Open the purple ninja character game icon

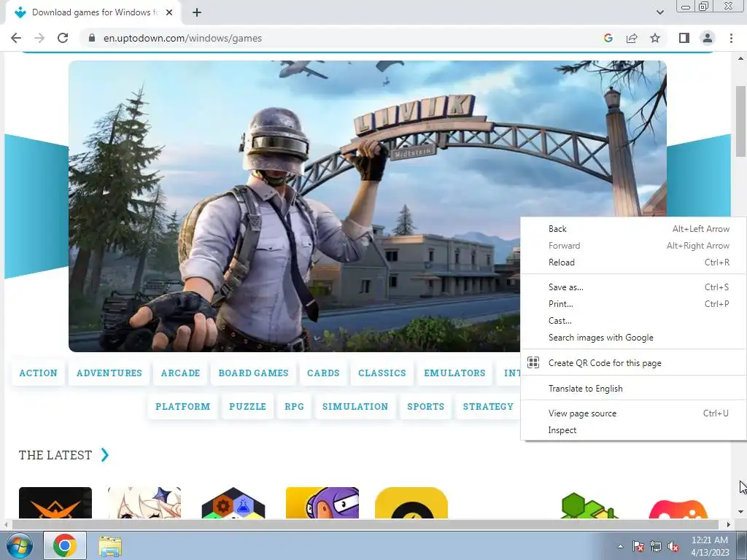point(322,502)
